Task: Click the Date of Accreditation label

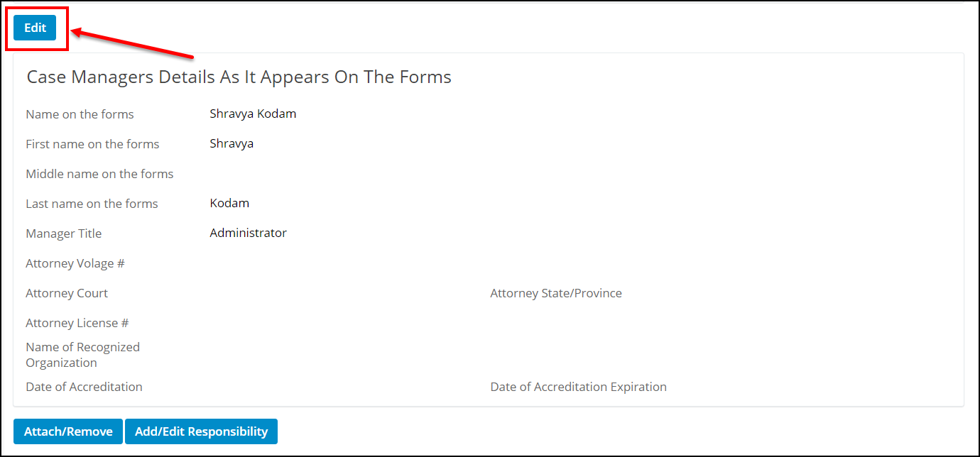Action: click(x=84, y=386)
